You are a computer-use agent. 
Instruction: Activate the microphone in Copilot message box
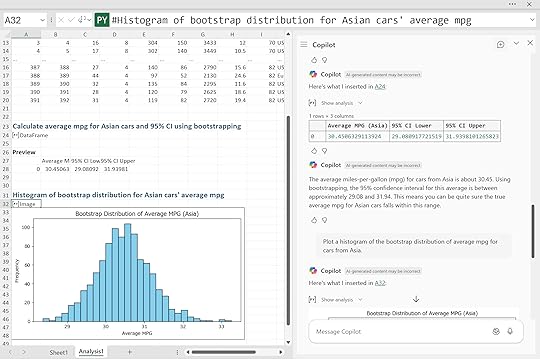[x=510, y=331]
